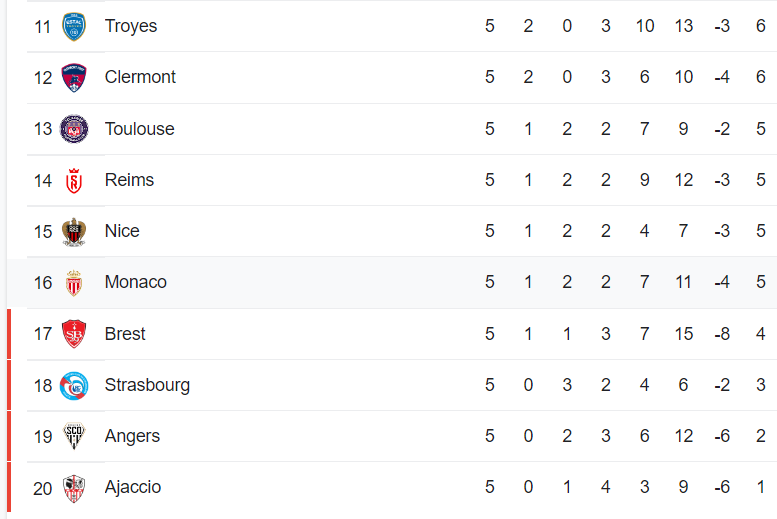Image resolution: width=777 pixels, height=519 pixels.
Task: Click the Clermont club crest icon
Action: 74,77
